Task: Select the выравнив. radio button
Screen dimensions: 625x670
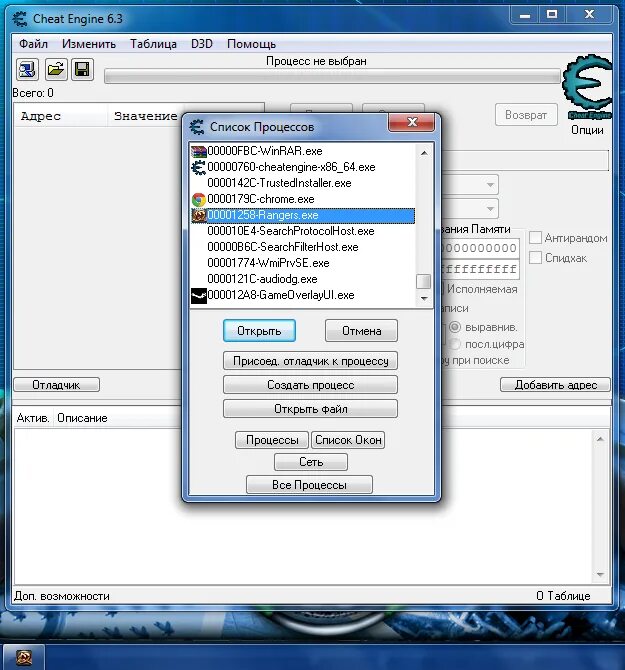Action: pos(455,327)
